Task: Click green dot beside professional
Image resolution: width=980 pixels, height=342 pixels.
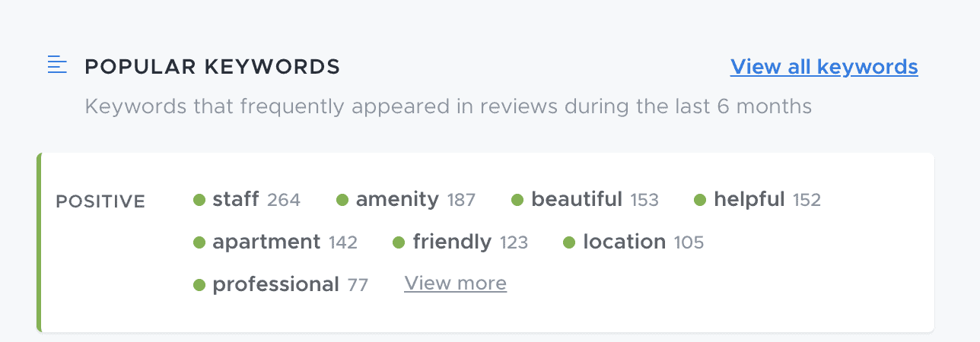Action: click(199, 285)
